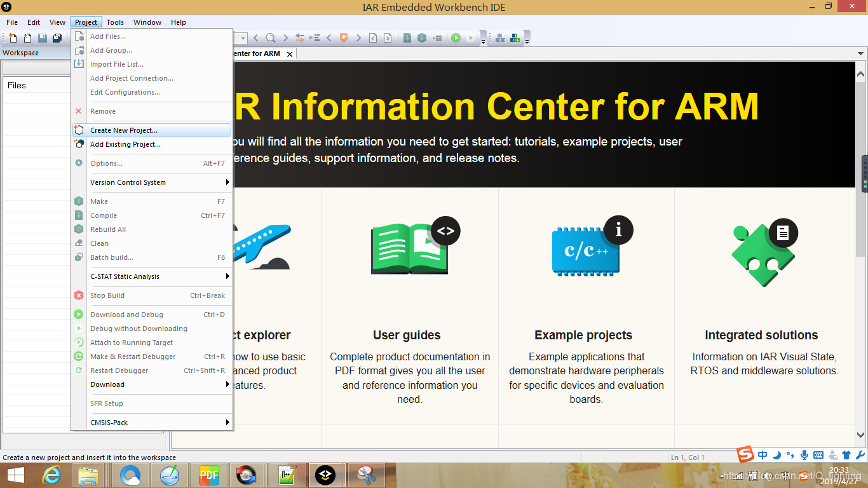
Task: Click the vertical scrollbar down arrow
Action: [861, 435]
